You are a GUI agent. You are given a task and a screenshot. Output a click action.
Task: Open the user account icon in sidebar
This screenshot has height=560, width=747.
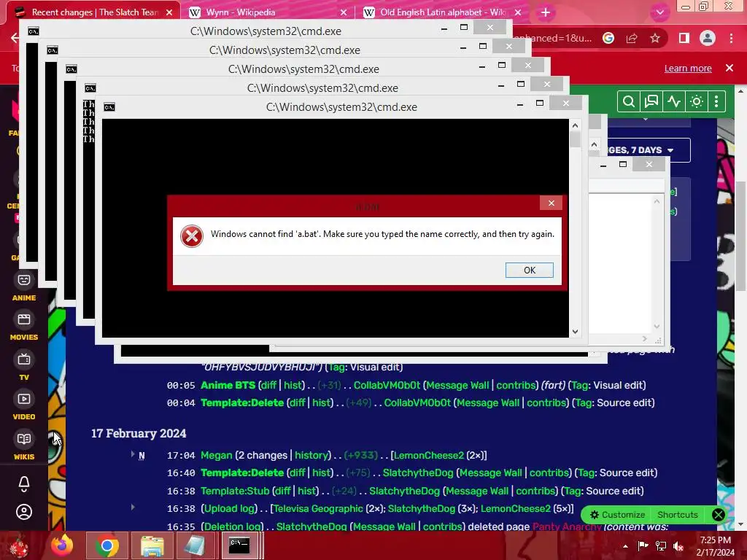point(24,512)
